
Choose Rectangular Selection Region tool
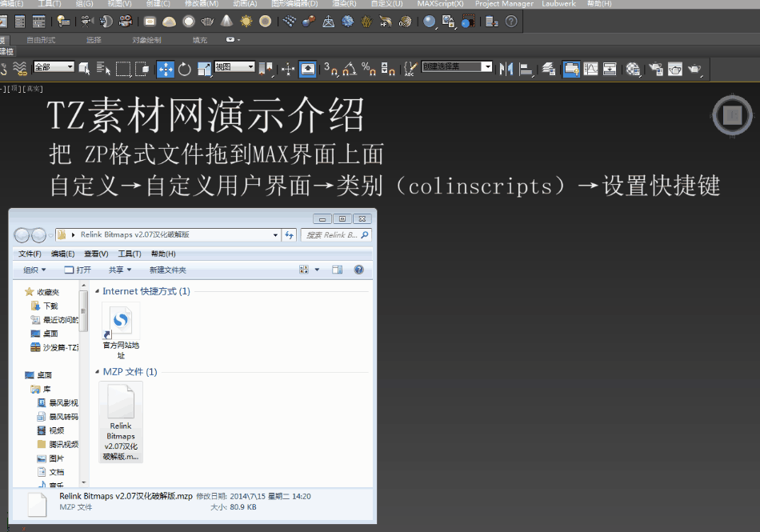(123, 70)
